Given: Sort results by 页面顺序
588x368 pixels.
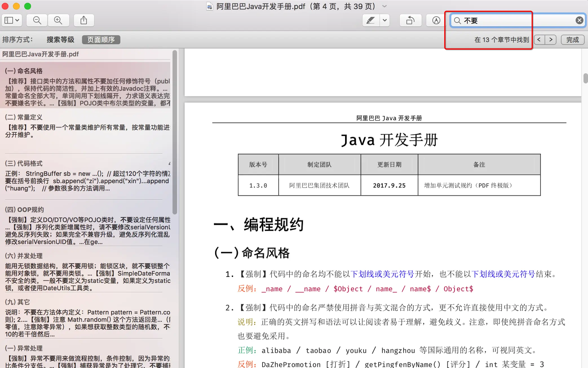Looking at the screenshot, I should click(x=101, y=40).
